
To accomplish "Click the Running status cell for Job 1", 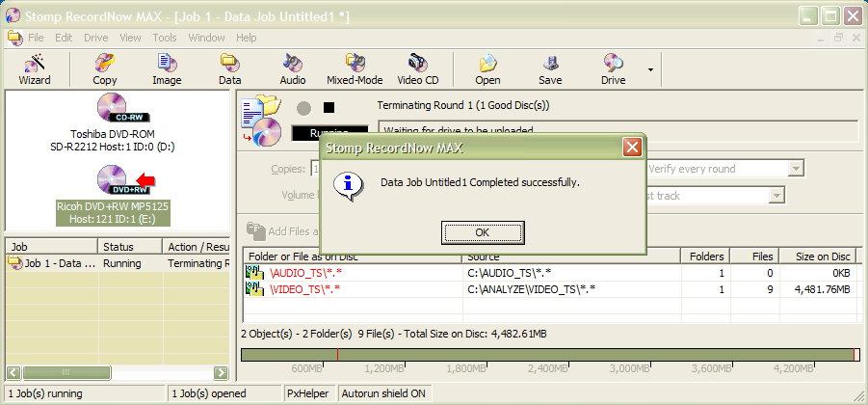I will click(121, 263).
